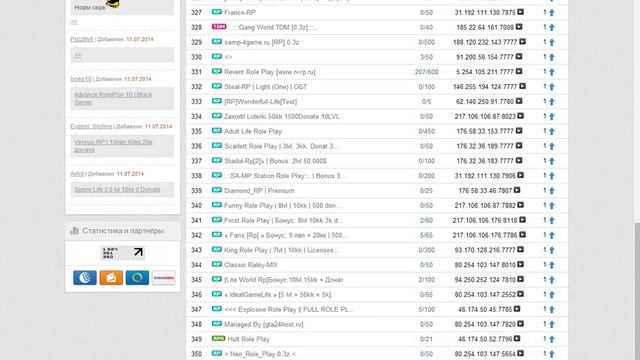The image size is (640, 360).
Task: Select IP address 146.255.194.124:7777
Action: coord(485,87)
